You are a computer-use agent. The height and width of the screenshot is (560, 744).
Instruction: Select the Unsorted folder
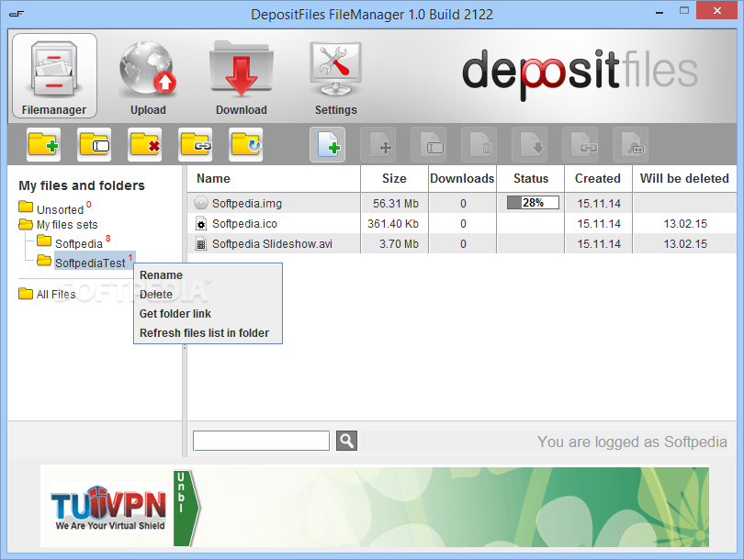pos(60,209)
